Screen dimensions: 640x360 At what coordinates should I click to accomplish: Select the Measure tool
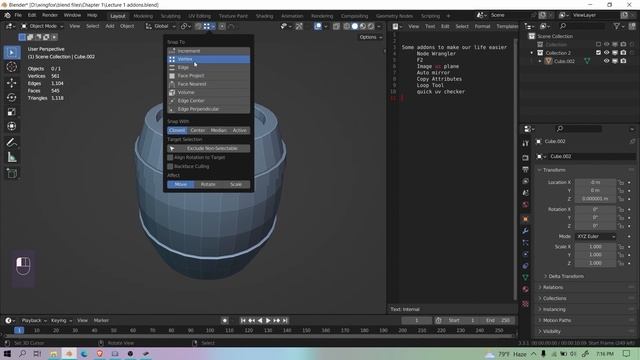(x=11, y=157)
